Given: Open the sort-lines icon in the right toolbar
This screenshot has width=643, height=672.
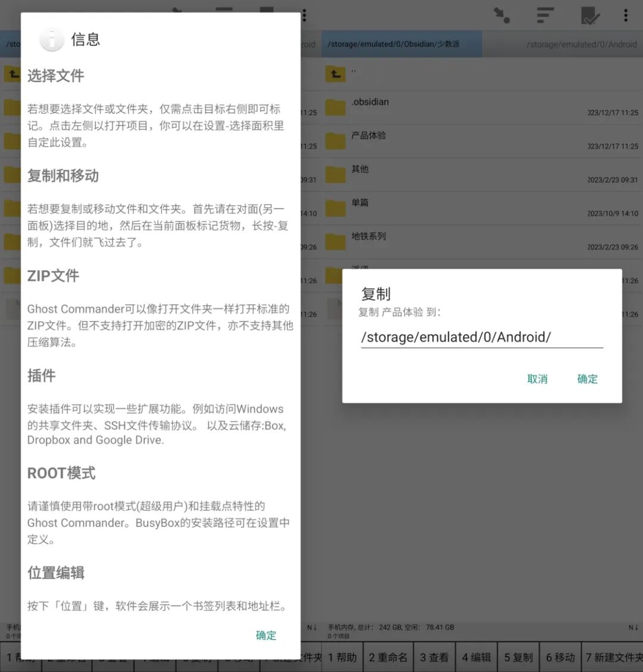Looking at the screenshot, I should (x=545, y=15).
